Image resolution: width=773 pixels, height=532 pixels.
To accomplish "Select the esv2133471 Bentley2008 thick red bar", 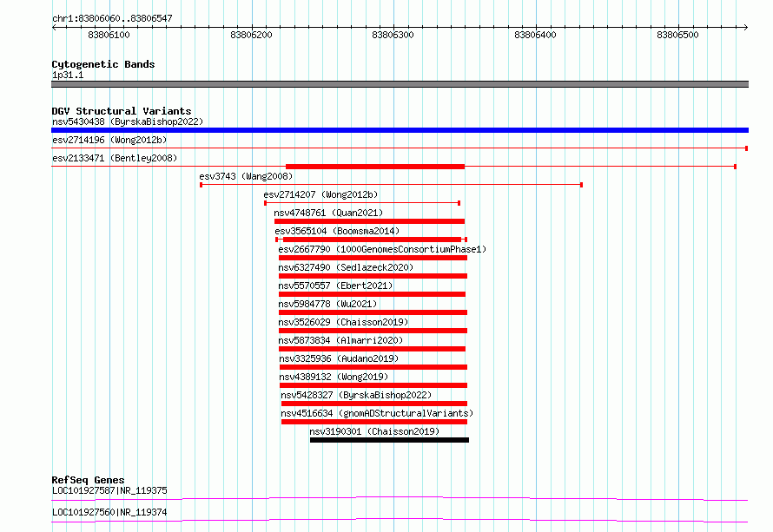I will click(375, 167).
